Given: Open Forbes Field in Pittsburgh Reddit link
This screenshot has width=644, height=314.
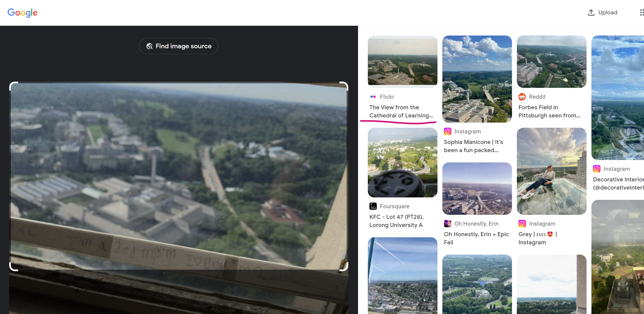Looking at the screenshot, I should click(549, 111).
